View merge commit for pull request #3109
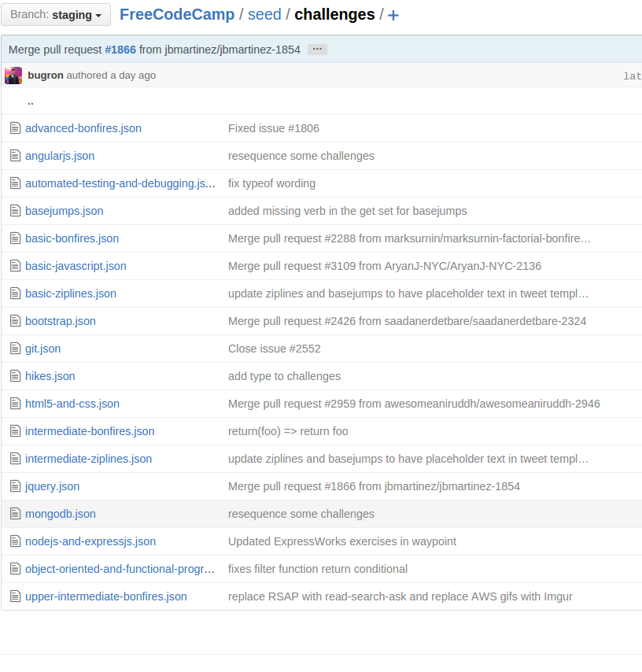The width and height of the screenshot is (642, 672). (385, 266)
